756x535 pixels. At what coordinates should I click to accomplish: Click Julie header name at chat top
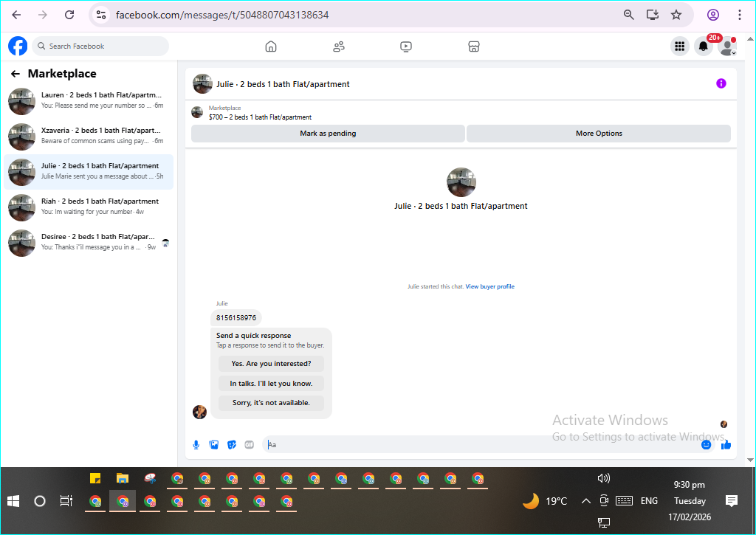(283, 84)
